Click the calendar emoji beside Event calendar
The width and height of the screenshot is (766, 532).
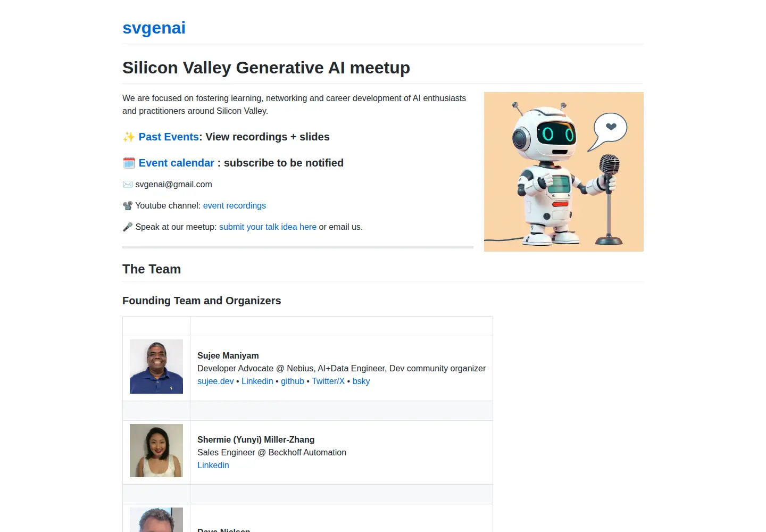coord(129,163)
